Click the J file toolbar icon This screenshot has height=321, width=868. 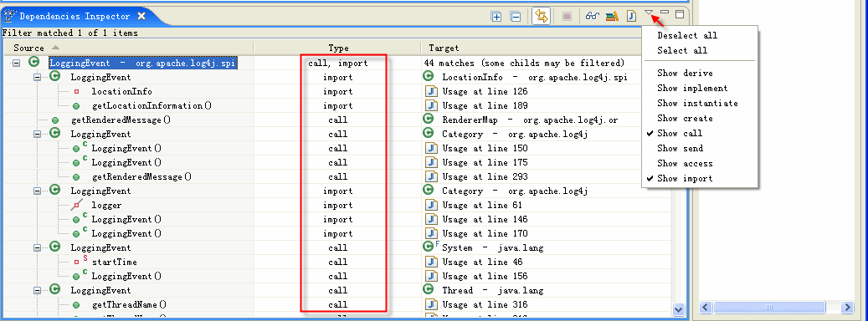pyautogui.click(x=631, y=17)
